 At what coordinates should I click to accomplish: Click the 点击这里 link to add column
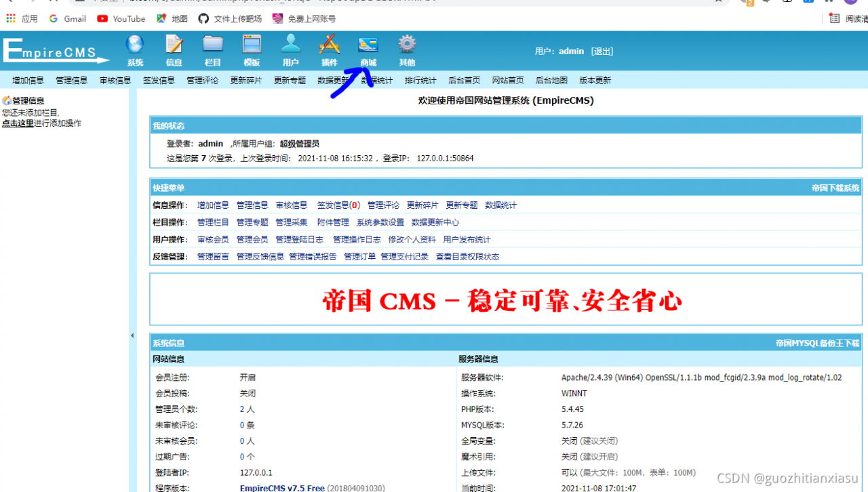tap(18, 123)
